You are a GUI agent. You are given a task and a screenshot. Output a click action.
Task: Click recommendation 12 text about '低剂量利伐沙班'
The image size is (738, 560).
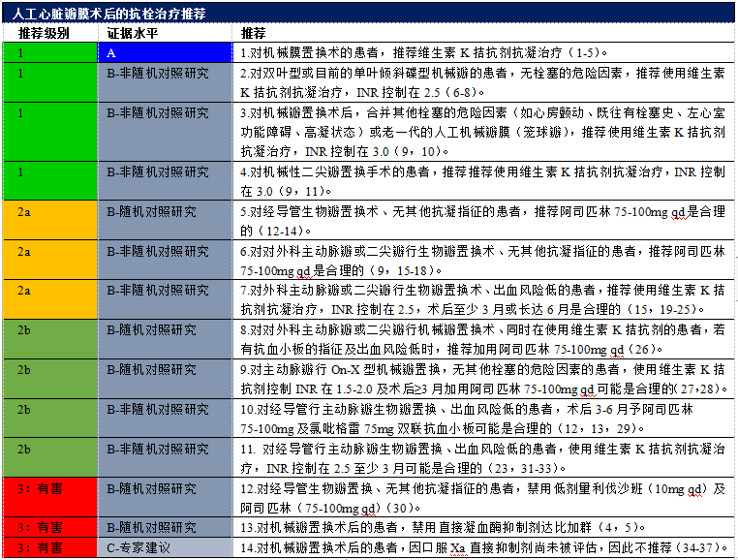pos(482,498)
